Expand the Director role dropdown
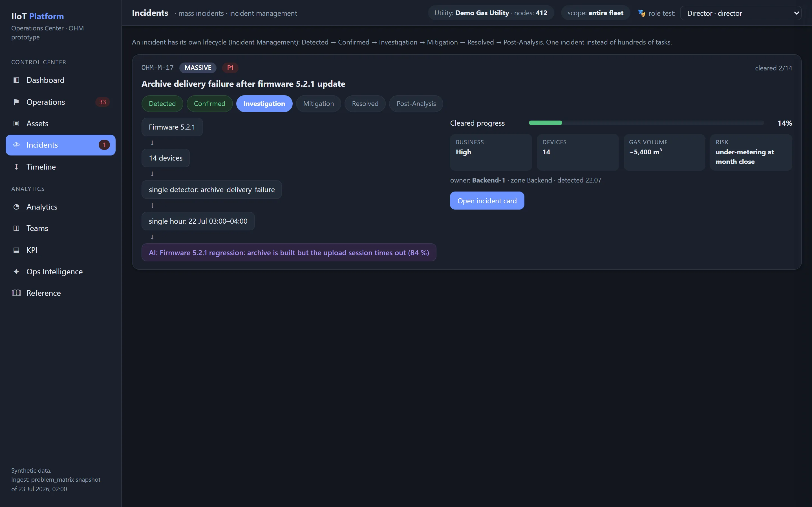 [741, 14]
